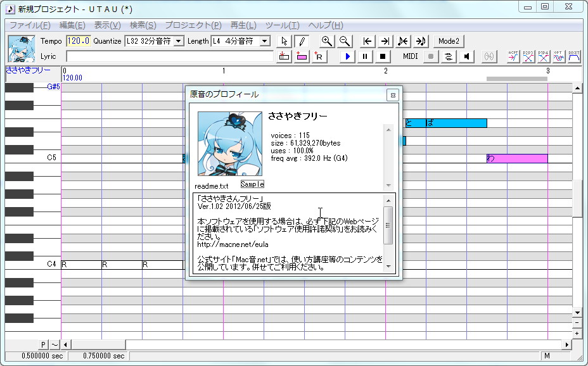The width and height of the screenshot is (588, 366).
Task: Click the OPT waveform icon
Action: [x=558, y=56]
